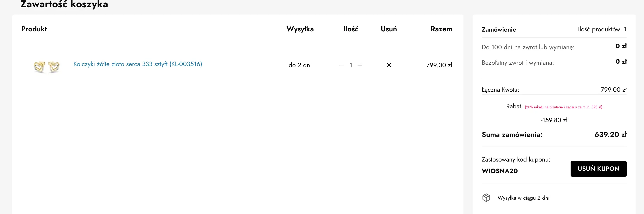Click the Wysyłka column header

(x=300, y=29)
